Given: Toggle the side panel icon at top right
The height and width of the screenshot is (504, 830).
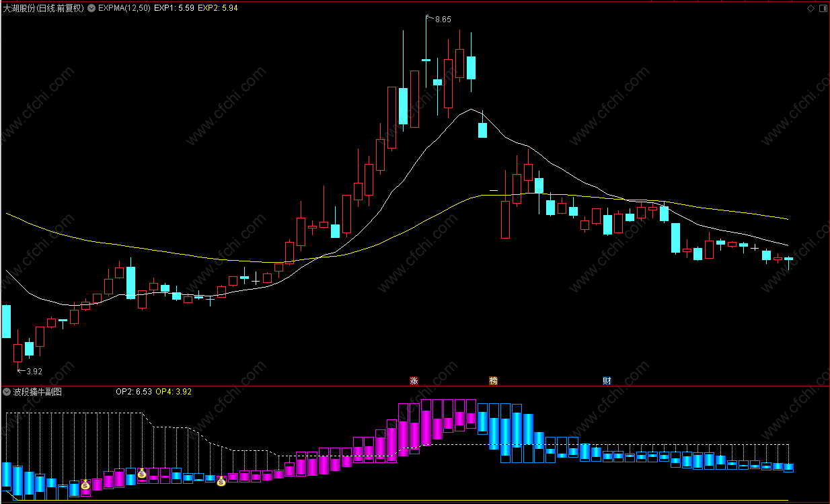Looking at the screenshot, I should 823,8.
